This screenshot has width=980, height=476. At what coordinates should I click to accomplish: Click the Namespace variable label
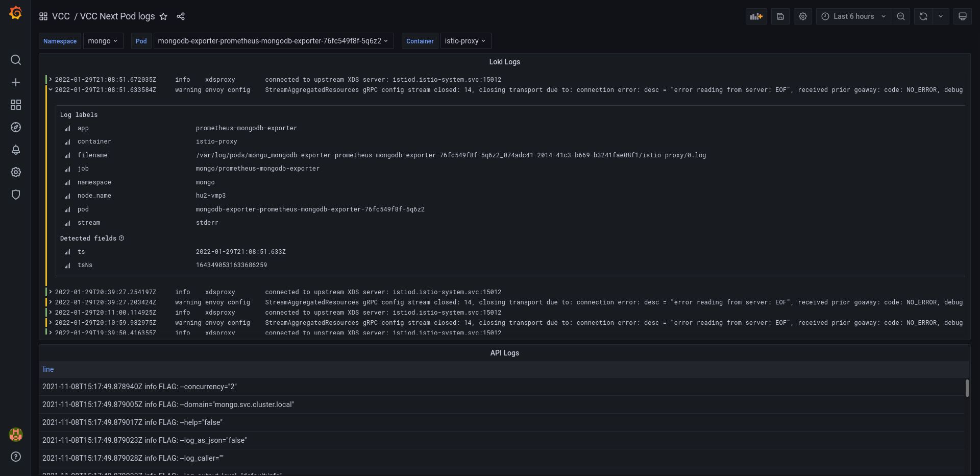click(60, 41)
